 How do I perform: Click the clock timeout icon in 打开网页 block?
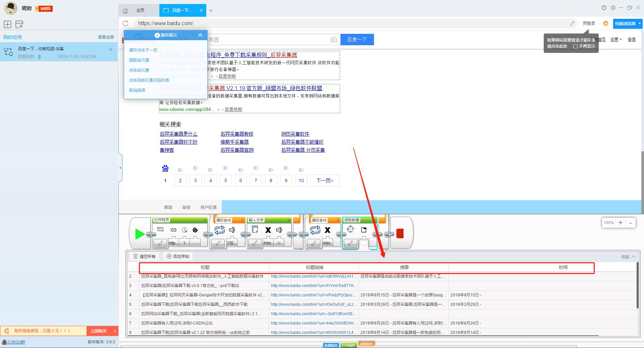point(184,230)
